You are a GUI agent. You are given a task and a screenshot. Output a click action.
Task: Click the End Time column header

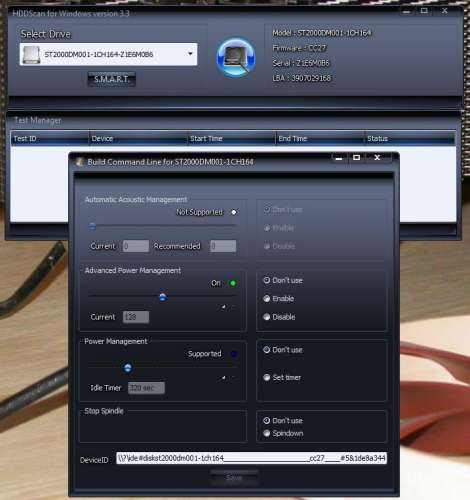click(x=320, y=138)
